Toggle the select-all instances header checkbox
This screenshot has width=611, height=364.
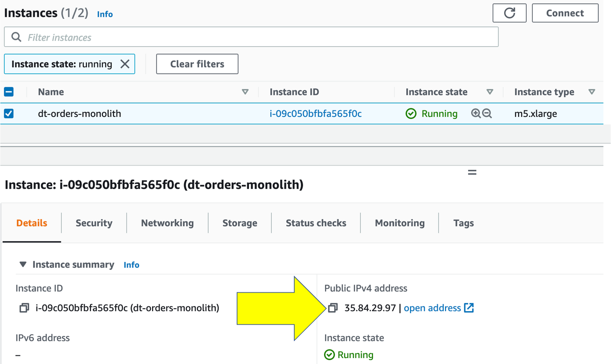point(9,92)
